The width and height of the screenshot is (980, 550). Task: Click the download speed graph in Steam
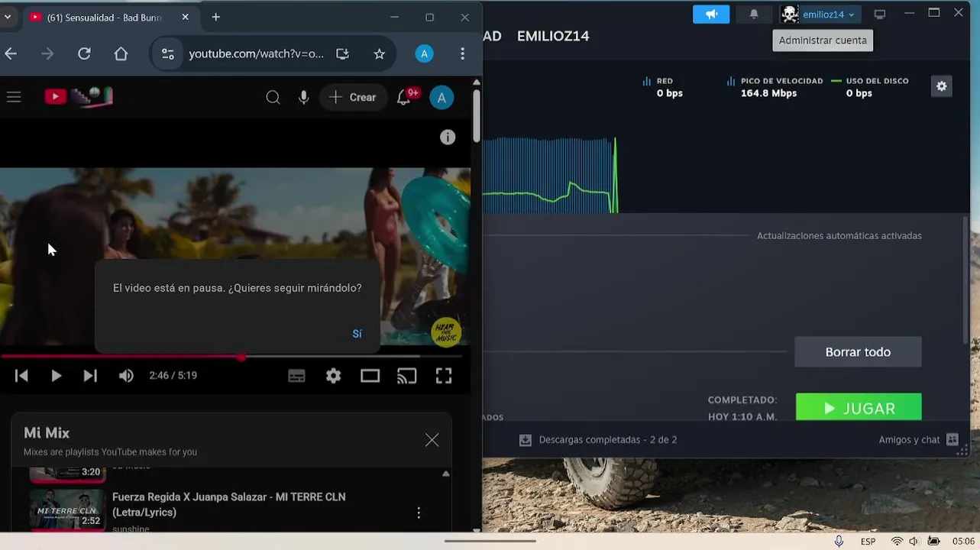click(x=550, y=175)
